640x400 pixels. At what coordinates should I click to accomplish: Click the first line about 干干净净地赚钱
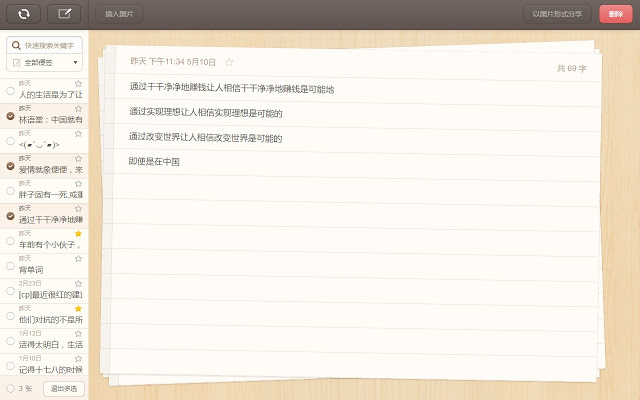tap(232, 88)
